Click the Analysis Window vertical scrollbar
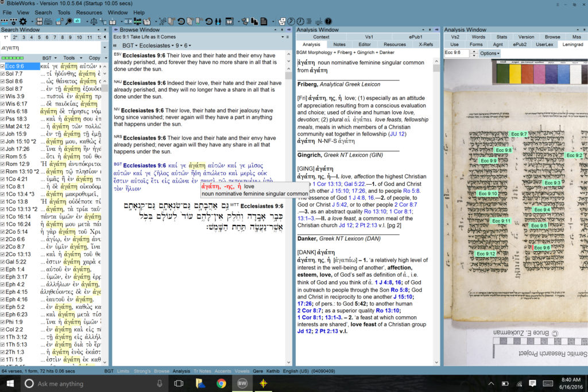 436,212
